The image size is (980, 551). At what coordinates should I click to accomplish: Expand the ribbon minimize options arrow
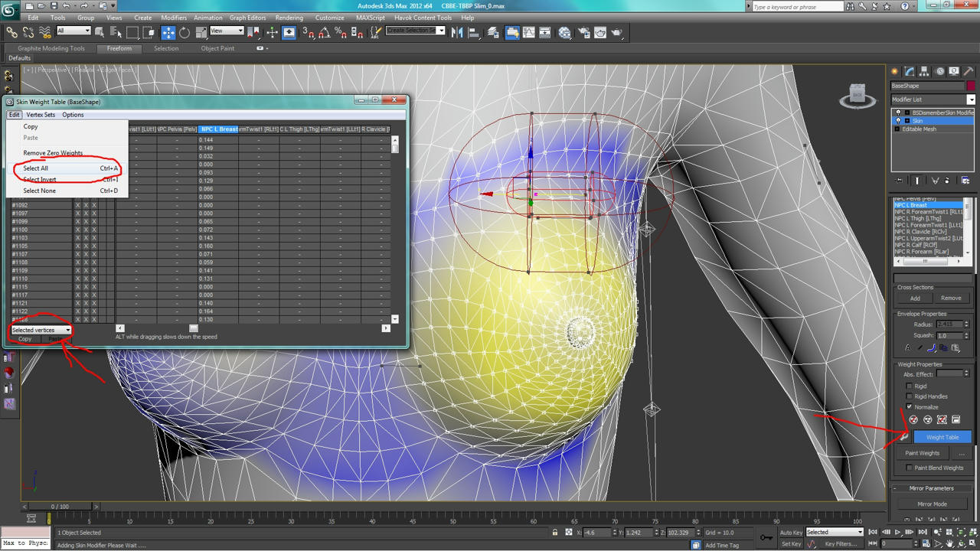[261, 48]
